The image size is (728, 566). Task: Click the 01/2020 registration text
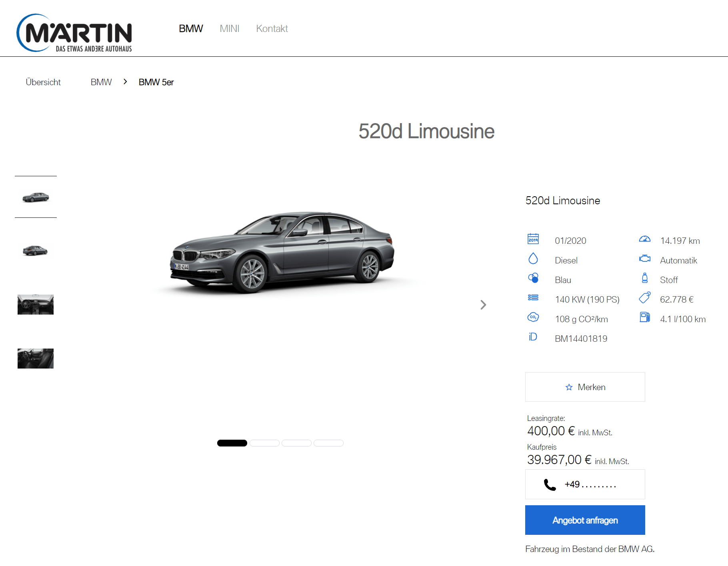coord(570,241)
